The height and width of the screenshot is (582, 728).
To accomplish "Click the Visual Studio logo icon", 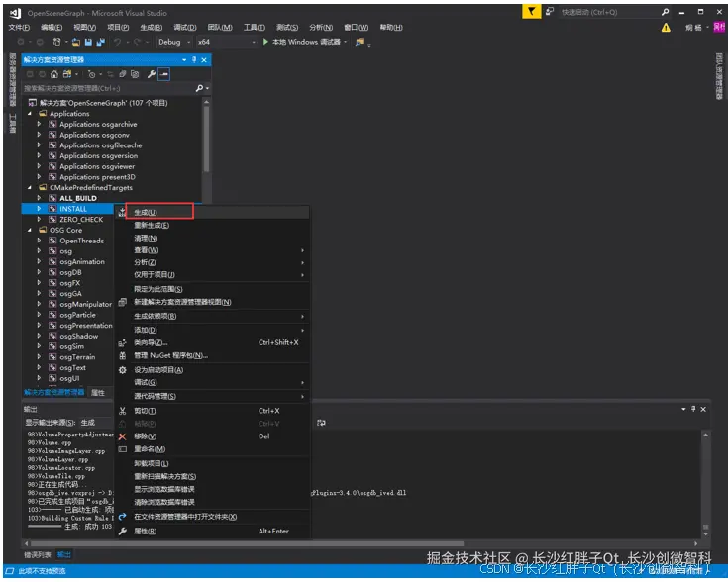I will 15,13.
